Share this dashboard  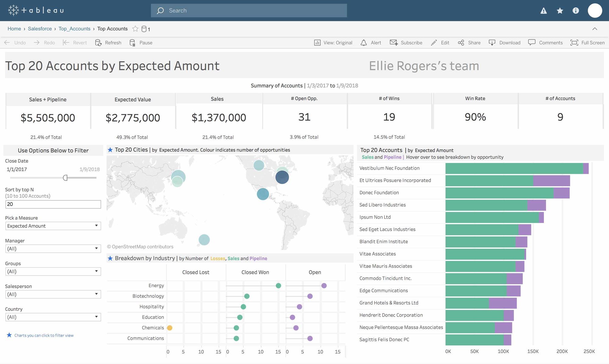(x=469, y=43)
